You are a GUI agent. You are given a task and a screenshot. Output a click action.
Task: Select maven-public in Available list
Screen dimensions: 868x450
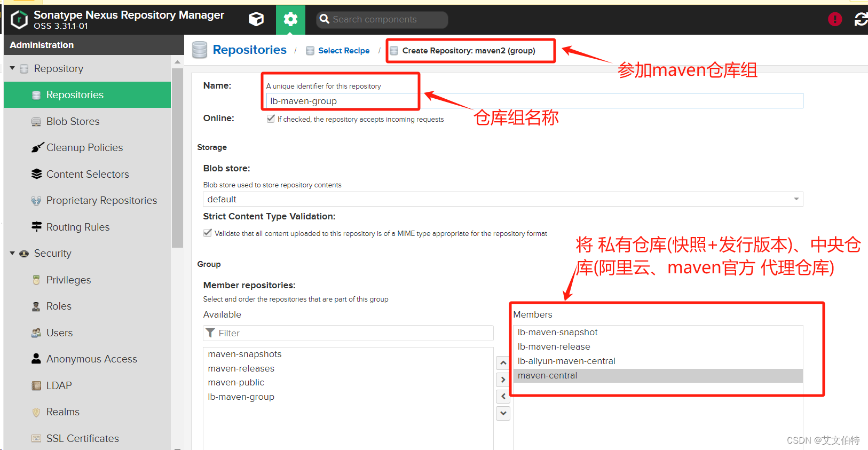tap(348, 382)
